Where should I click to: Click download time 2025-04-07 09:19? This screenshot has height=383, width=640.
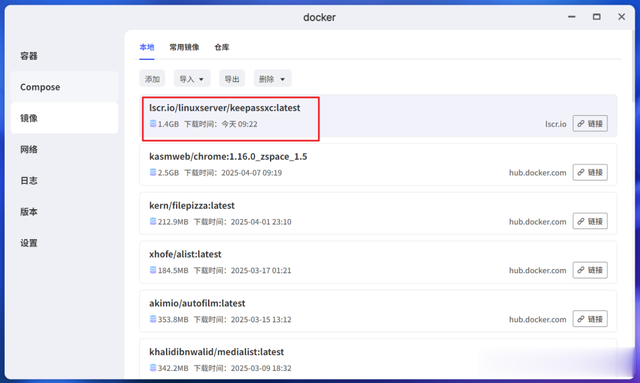[x=251, y=173]
